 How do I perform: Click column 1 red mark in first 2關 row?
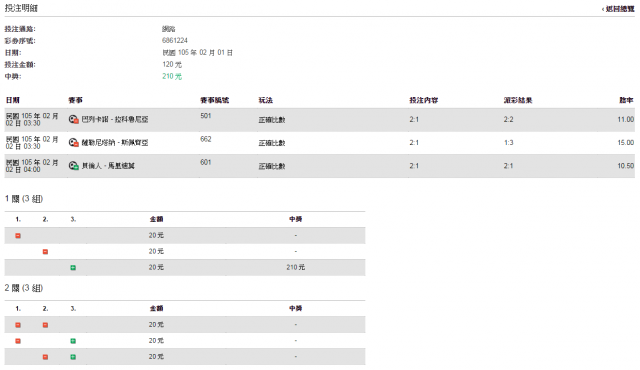coord(18,325)
